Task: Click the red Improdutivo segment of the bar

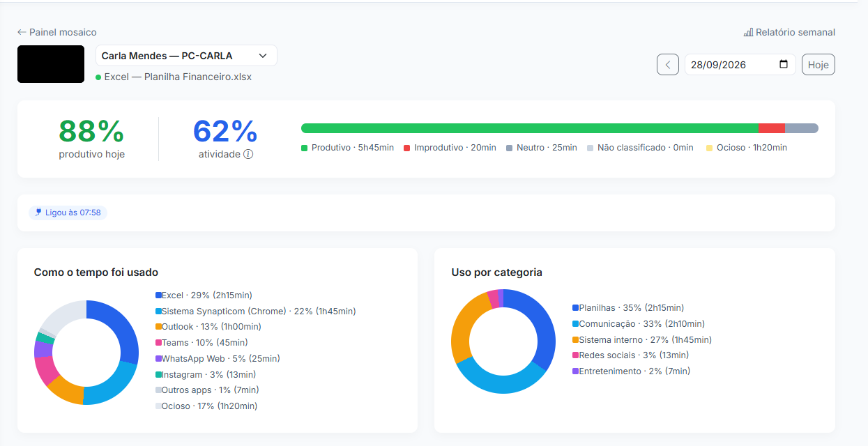Action: tap(772, 128)
